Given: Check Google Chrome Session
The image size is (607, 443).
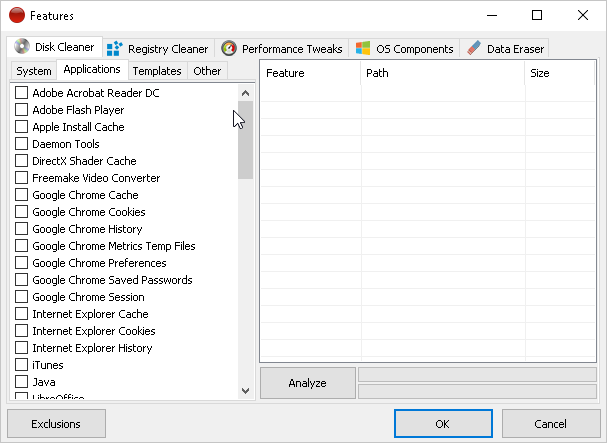Looking at the screenshot, I should (x=21, y=297).
